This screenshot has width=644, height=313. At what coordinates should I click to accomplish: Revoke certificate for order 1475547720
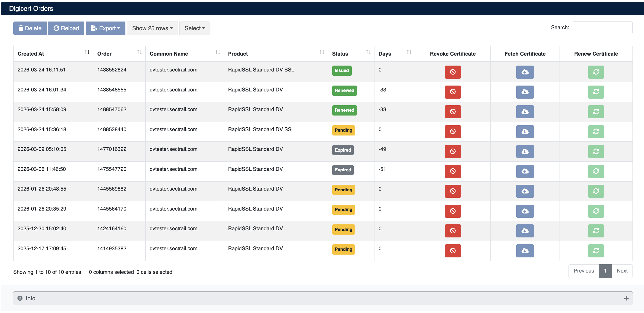point(453,171)
